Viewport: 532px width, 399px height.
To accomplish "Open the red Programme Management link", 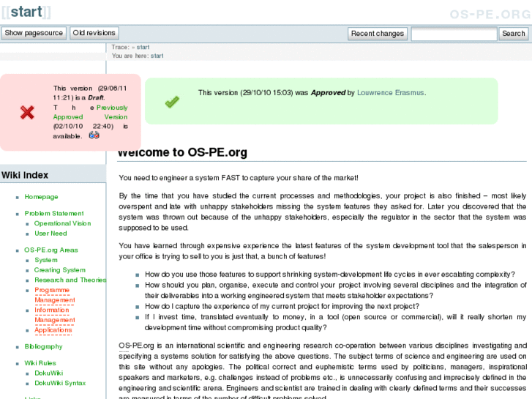I will point(54,295).
